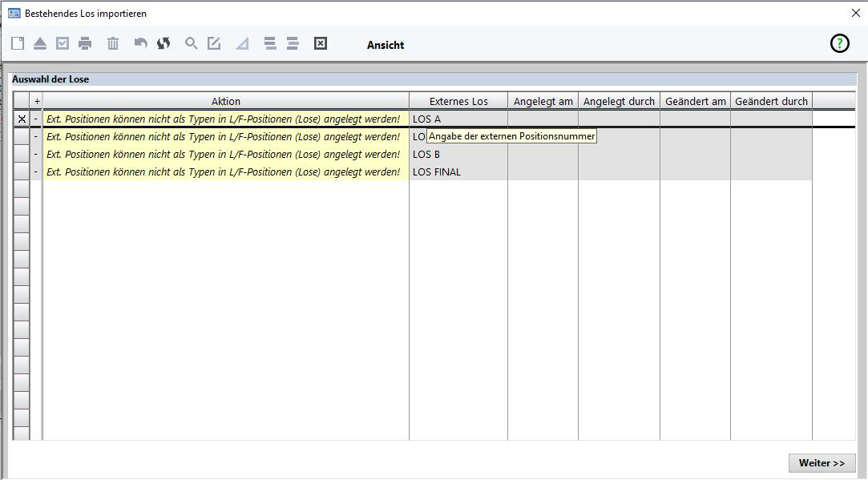Open the green question mark help
Image resolution: width=868 pixels, height=480 pixels.
coord(839,44)
